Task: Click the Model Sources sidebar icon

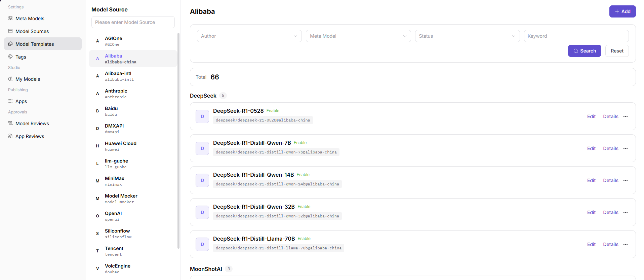Action: click(x=10, y=31)
